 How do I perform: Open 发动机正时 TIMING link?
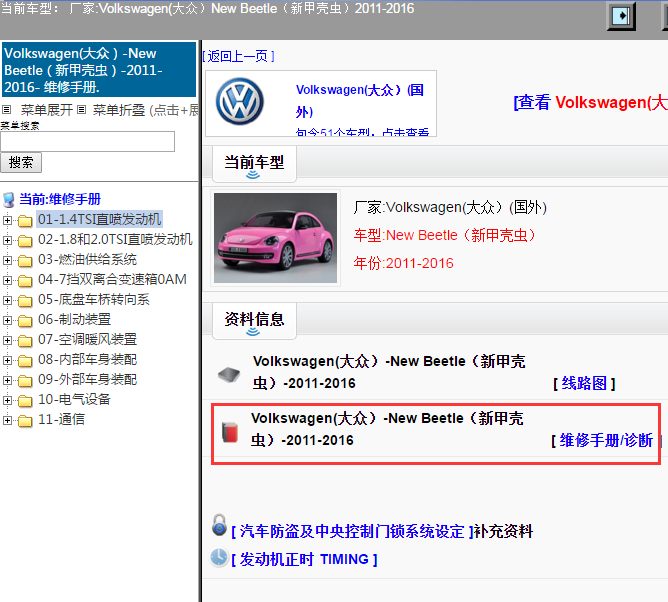(304, 559)
